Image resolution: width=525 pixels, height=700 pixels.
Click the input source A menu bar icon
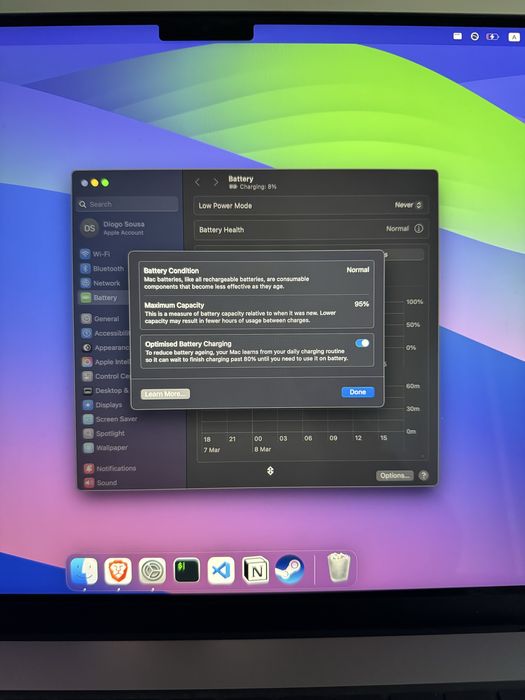(x=514, y=37)
